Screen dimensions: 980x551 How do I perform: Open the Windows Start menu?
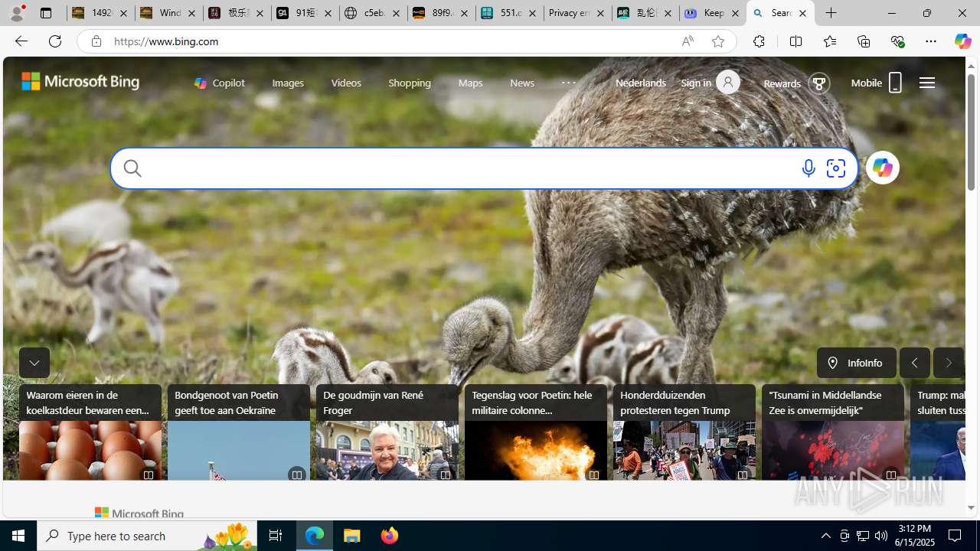pyautogui.click(x=18, y=536)
